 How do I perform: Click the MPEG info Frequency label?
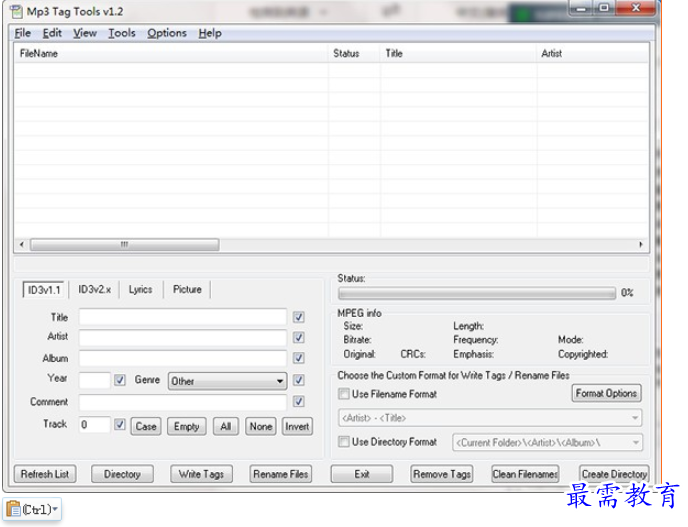pyautogui.click(x=476, y=340)
